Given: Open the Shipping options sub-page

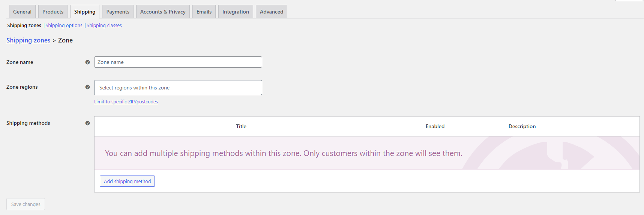Looking at the screenshot, I should pos(64,26).
